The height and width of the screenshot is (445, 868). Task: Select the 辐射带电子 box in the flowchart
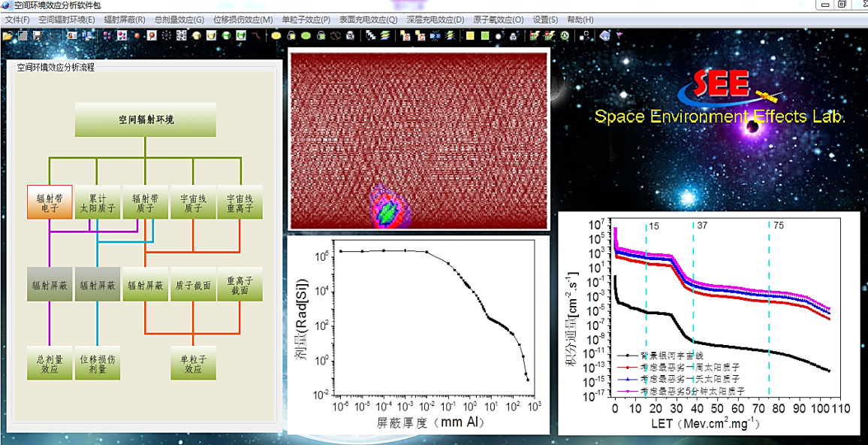tap(50, 202)
